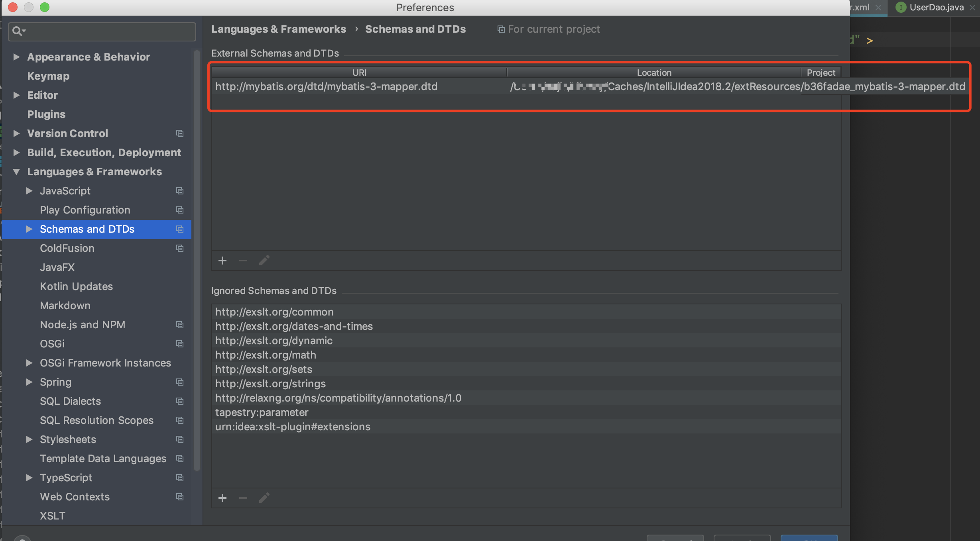Close the UserDao.java editor tab

(972, 7)
